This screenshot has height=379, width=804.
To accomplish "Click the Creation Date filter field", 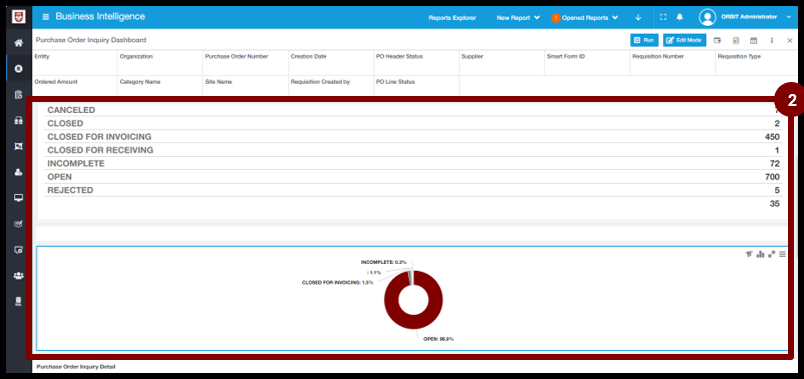I will (331, 63).
